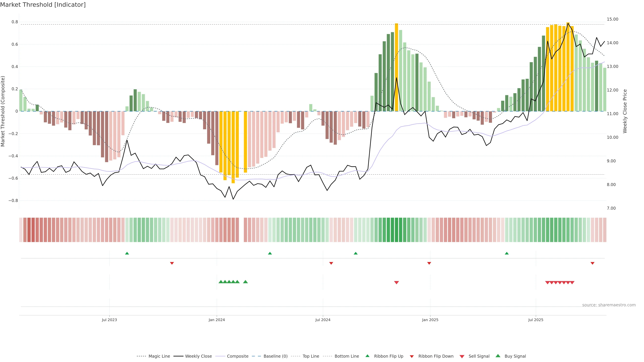Image resolution: width=644 pixels, height=362 pixels.
Task: Hide the Composite line via legend
Action: [x=237, y=356]
